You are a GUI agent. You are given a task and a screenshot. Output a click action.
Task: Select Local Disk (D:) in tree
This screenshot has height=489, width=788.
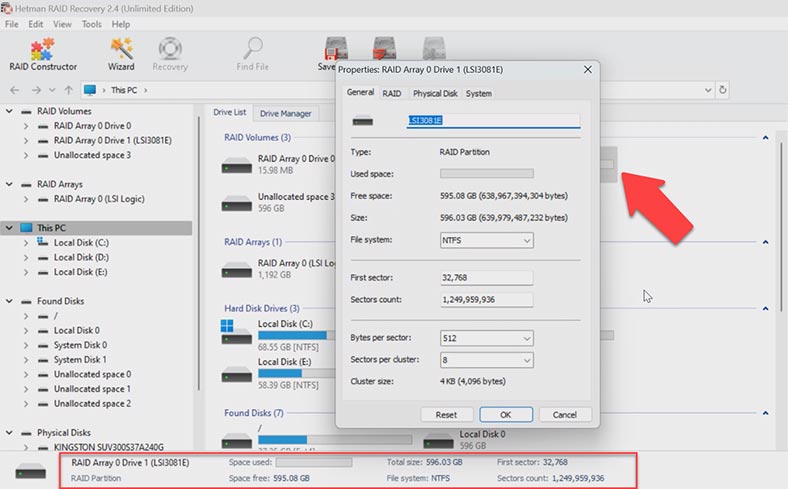tap(81, 257)
